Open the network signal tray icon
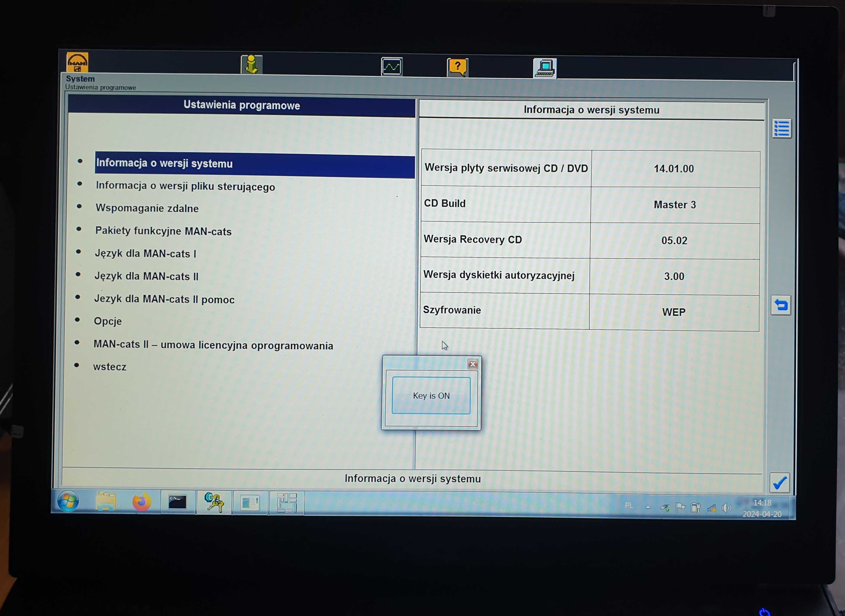845x616 pixels. click(711, 508)
